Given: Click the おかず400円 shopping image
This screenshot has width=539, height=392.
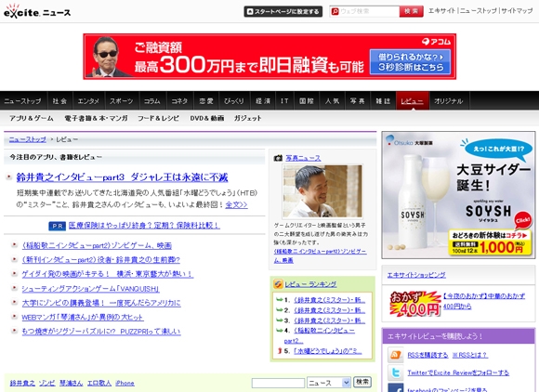Looking at the screenshot, I should point(414,304).
